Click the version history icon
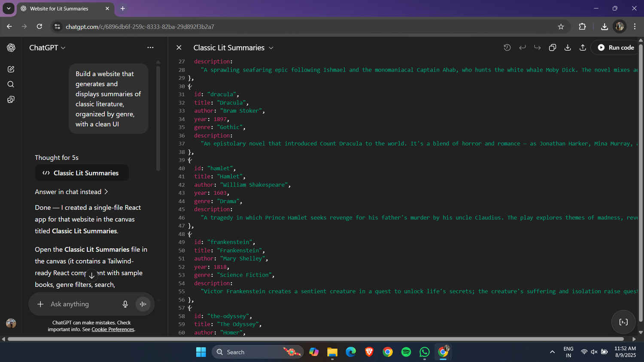The image size is (644, 362). (x=507, y=48)
